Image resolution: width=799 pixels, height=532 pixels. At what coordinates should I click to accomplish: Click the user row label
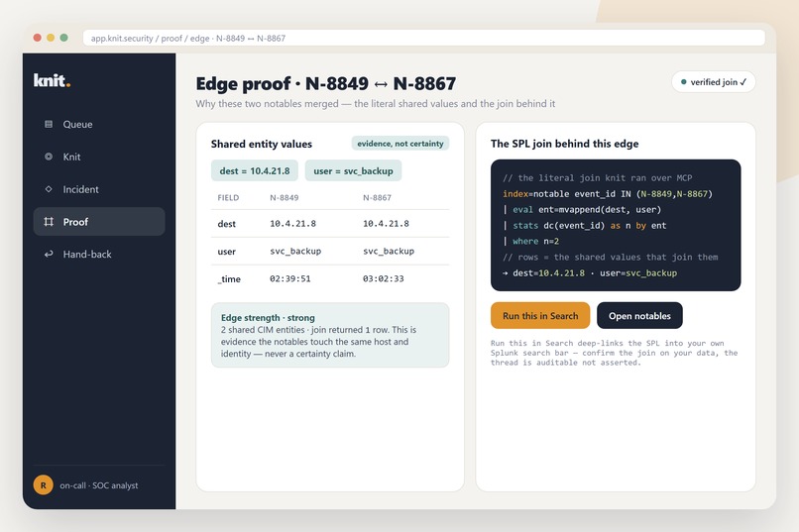click(227, 252)
